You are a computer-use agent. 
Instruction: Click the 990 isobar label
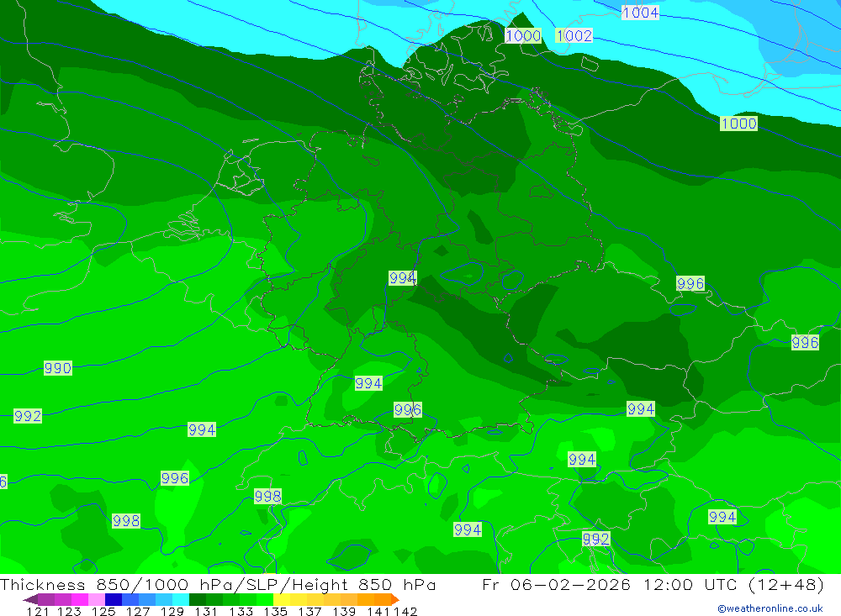tap(58, 368)
